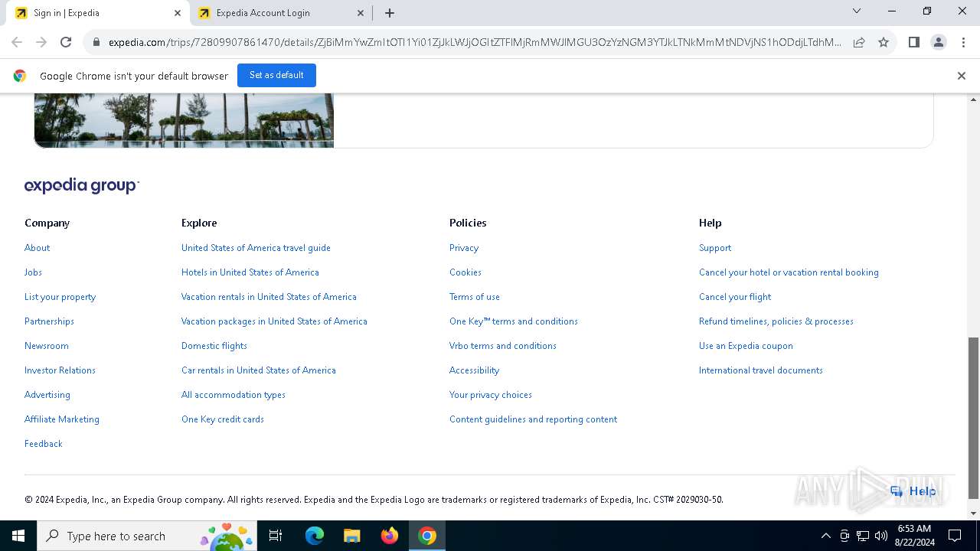This screenshot has height=551, width=980.
Task: Open the Chrome profile avatar
Action: click(939, 42)
